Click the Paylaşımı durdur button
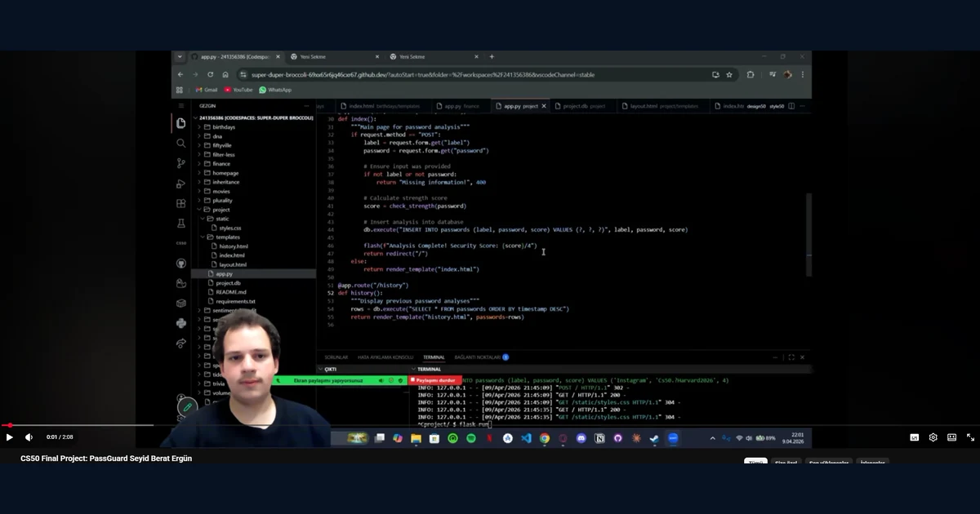 coord(434,380)
